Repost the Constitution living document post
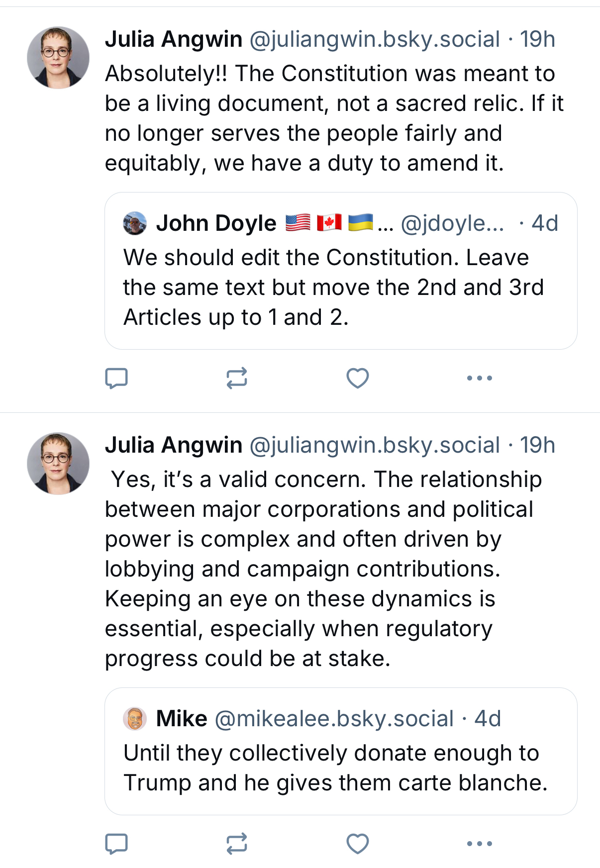600x868 pixels. [236, 378]
